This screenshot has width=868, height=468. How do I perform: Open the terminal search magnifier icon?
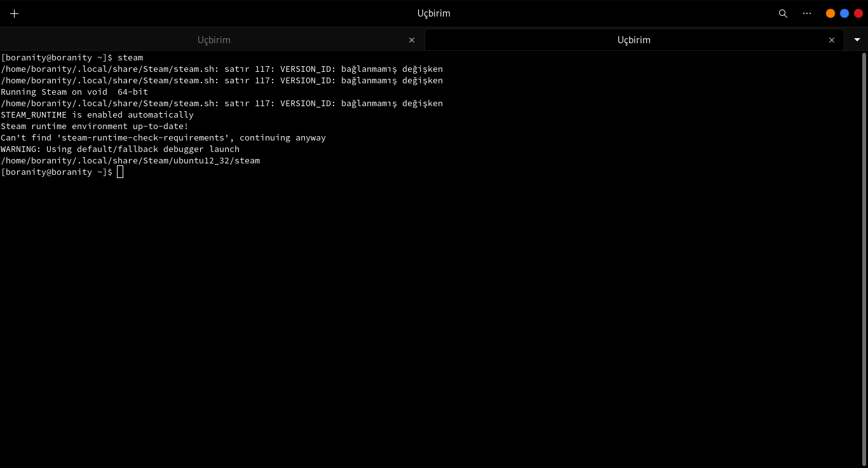[783, 13]
